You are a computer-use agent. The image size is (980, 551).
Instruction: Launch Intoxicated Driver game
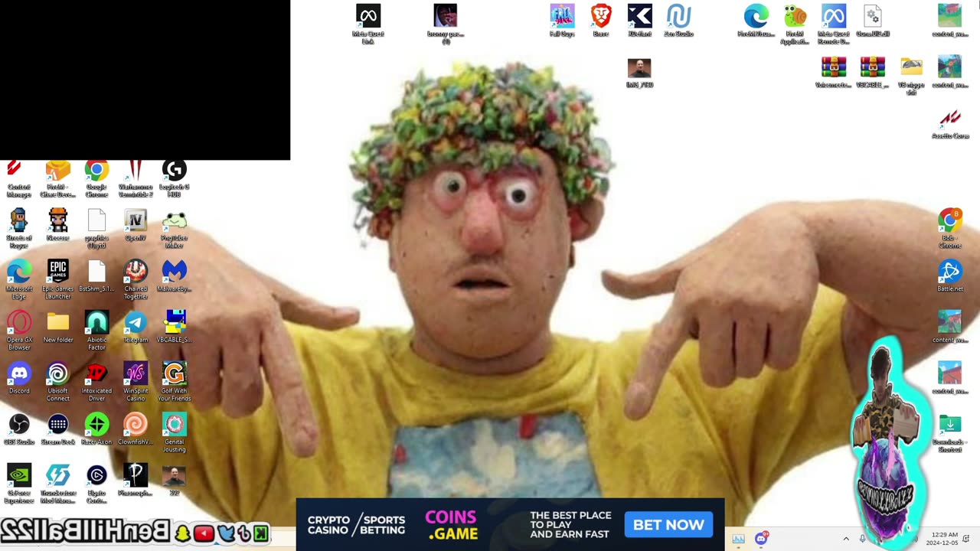click(96, 381)
